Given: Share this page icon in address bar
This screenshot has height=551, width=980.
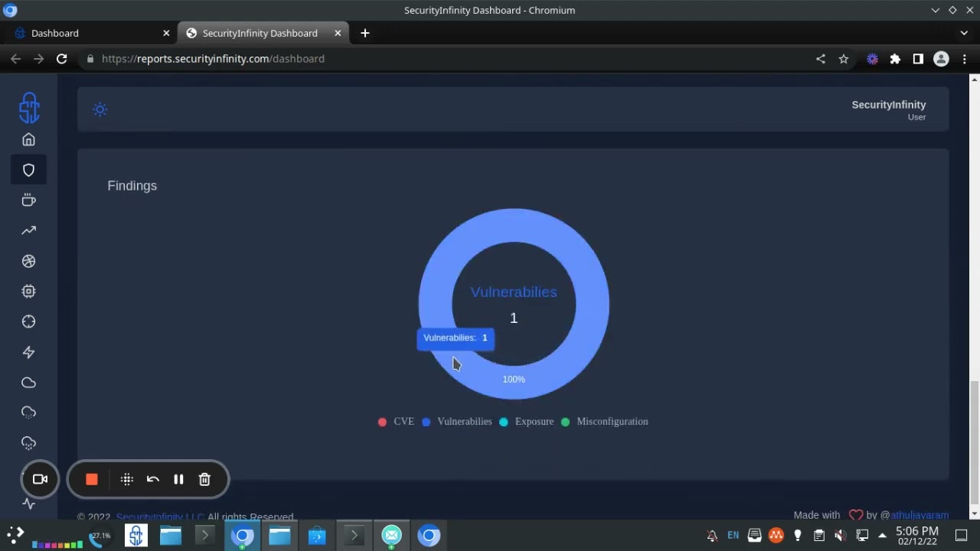Looking at the screenshot, I should (x=821, y=58).
